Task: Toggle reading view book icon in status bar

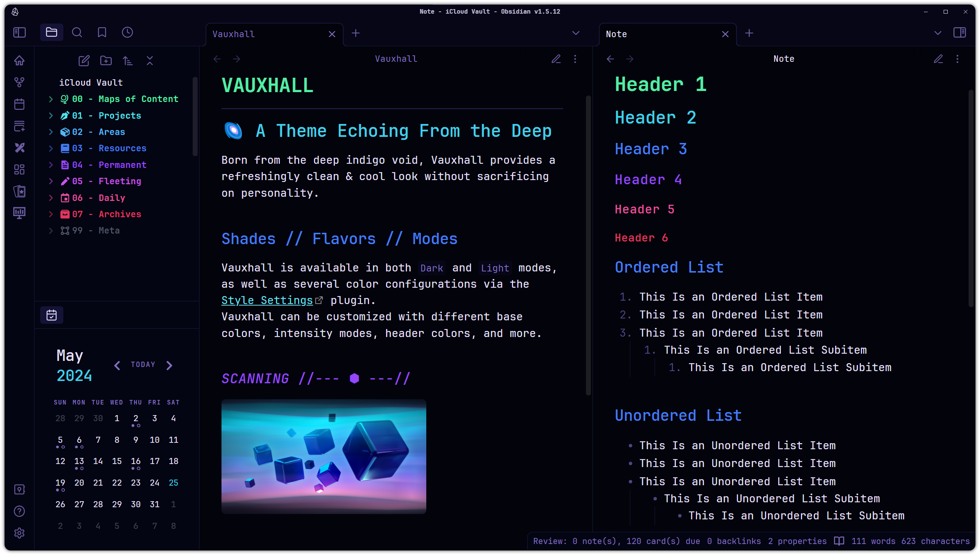Action: pyautogui.click(x=839, y=541)
